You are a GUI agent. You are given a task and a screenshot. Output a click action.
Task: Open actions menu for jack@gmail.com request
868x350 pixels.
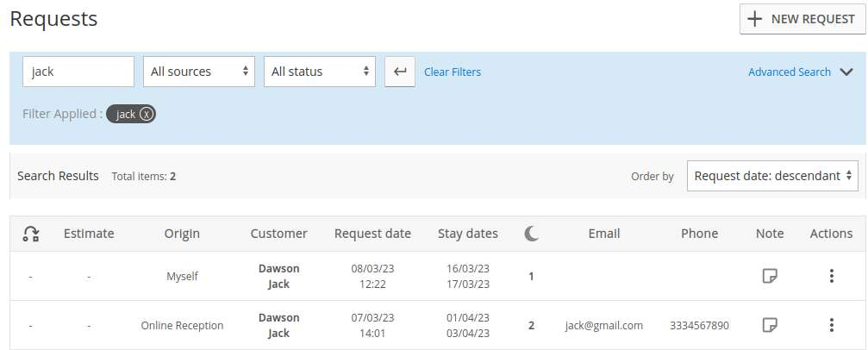(831, 325)
